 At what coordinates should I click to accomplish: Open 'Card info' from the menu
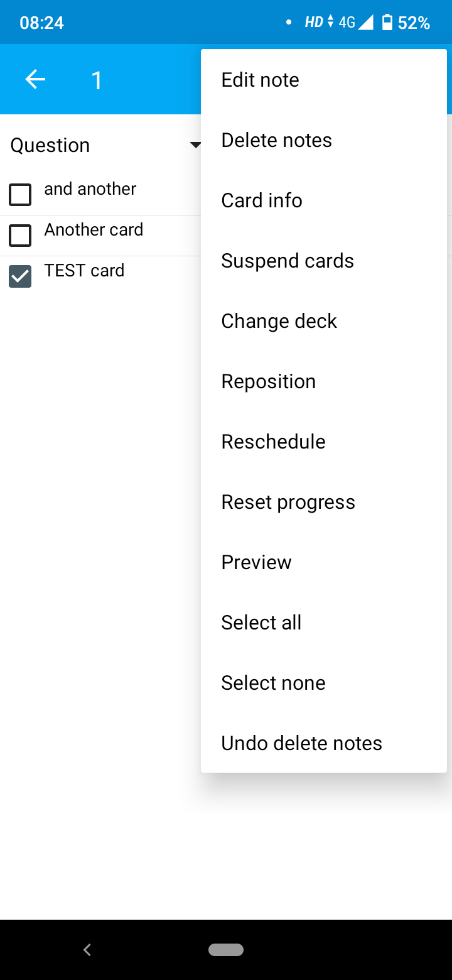click(262, 200)
